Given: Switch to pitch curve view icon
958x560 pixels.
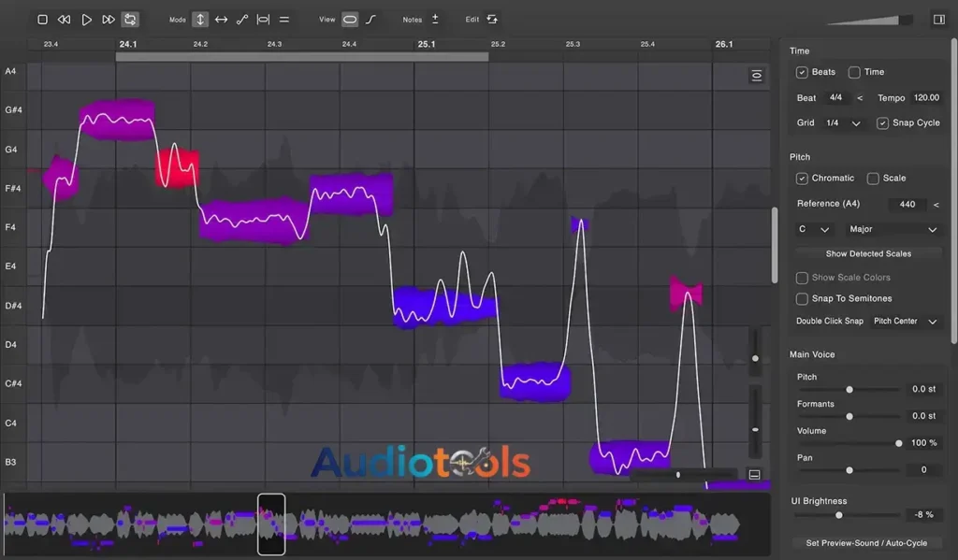Looking at the screenshot, I should [x=371, y=19].
